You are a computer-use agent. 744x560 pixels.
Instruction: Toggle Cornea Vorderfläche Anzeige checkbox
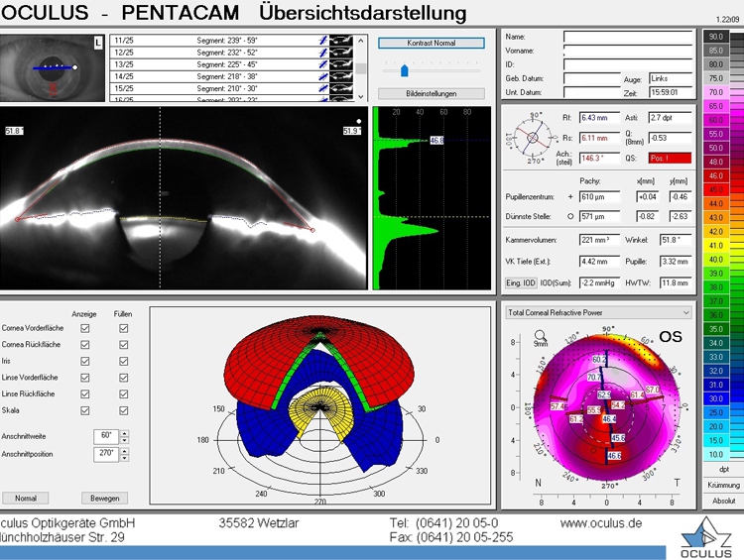(85, 328)
